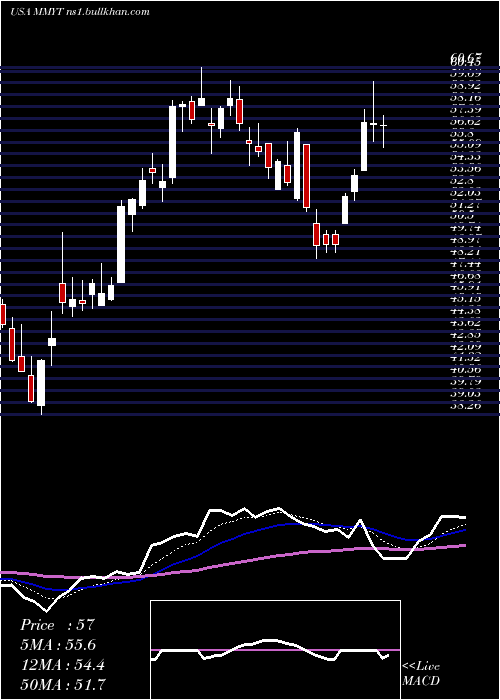Click the 38.26 price axis label
Image resolution: width=500 pixels, height=700 pixels.
(466, 406)
